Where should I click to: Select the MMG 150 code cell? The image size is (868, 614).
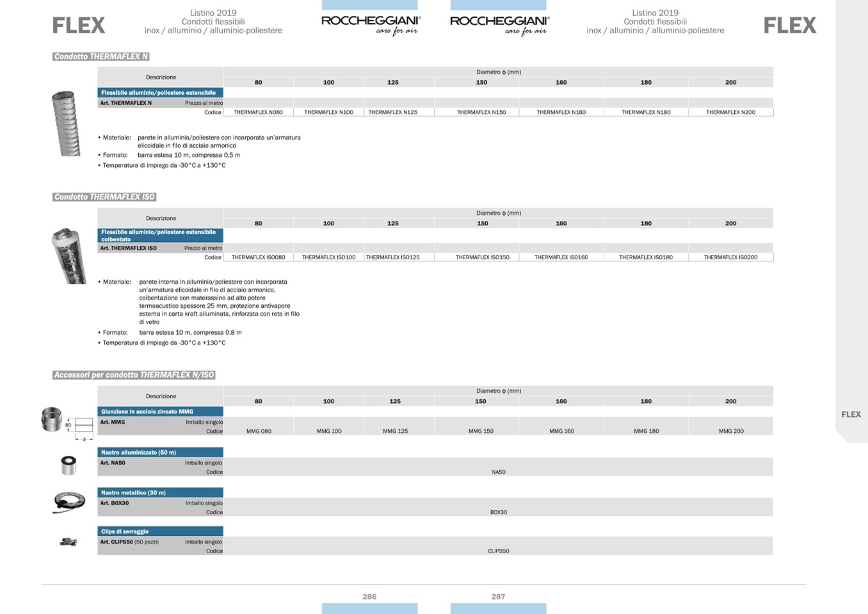481,431
